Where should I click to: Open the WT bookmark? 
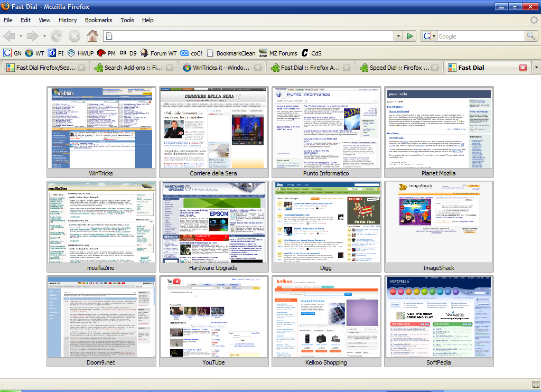(34, 53)
